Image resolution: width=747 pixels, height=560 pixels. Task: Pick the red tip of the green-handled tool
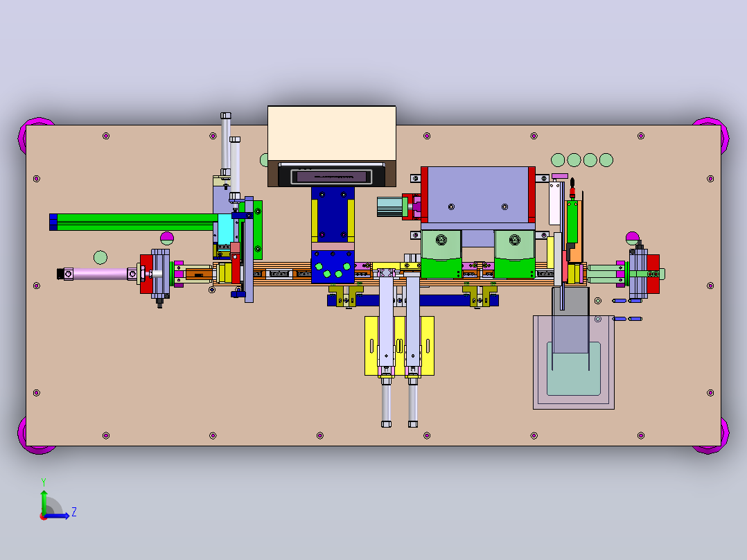pos(572,193)
